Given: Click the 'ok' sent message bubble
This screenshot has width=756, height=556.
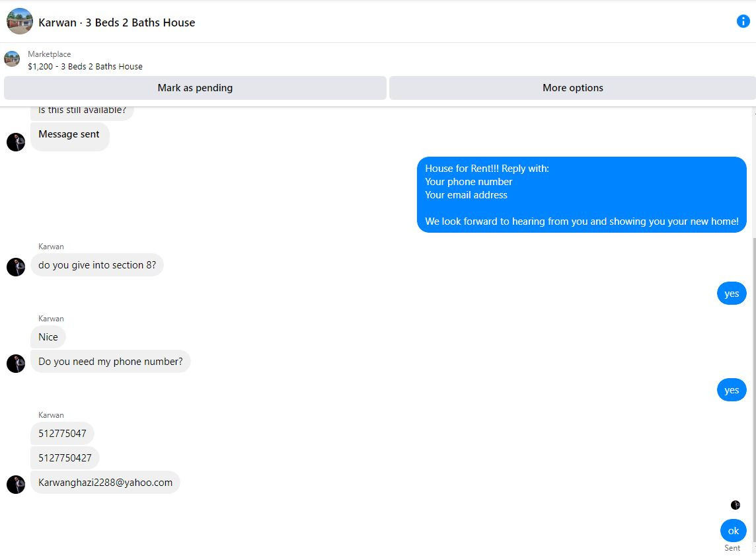Looking at the screenshot, I should pyautogui.click(x=734, y=530).
